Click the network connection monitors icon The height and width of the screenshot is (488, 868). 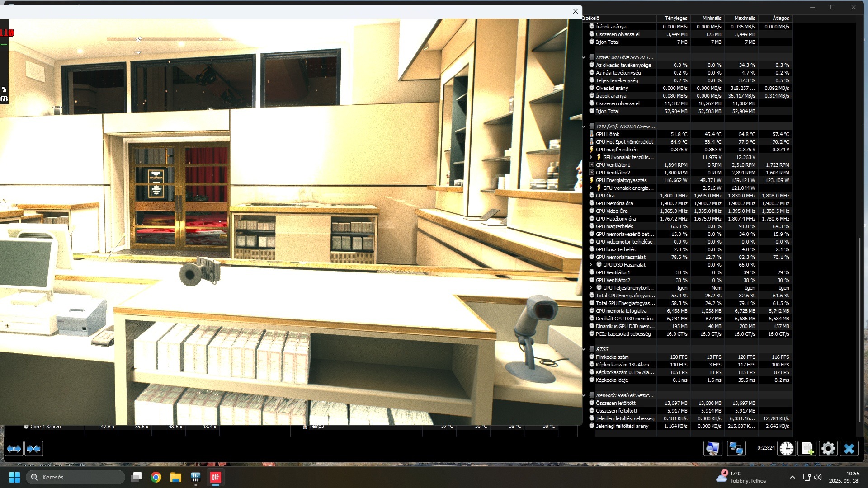pyautogui.click(x=736, y=449)
